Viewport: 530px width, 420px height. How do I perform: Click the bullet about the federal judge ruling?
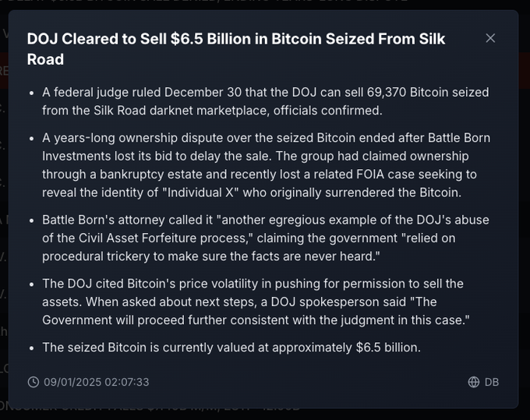pyautogui.click(x=265, y=101)
